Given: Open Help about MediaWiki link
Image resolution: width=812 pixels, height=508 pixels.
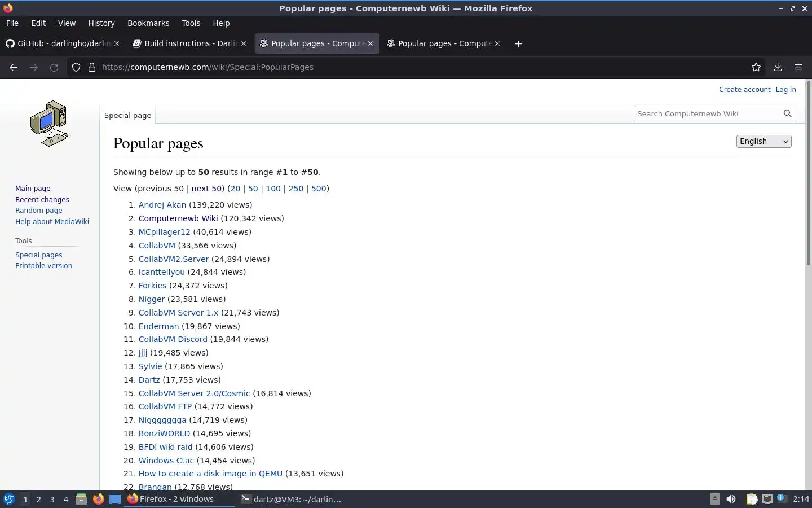Looking at the screenshot, I should [52, 222].
